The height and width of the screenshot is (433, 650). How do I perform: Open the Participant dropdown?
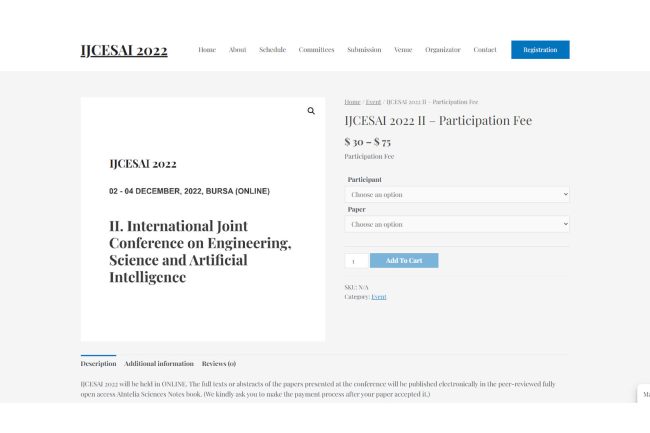click(x=457, y=195)
